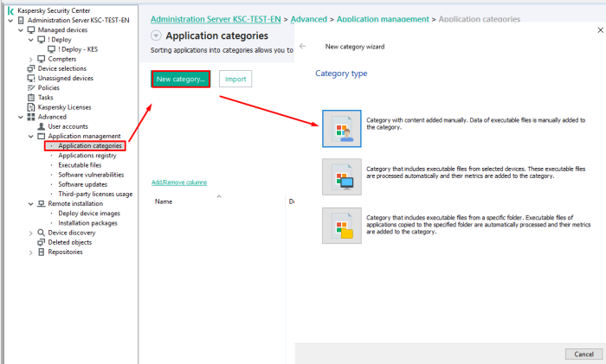
Task: Click the Repositories icon
Action: [42, 252]
